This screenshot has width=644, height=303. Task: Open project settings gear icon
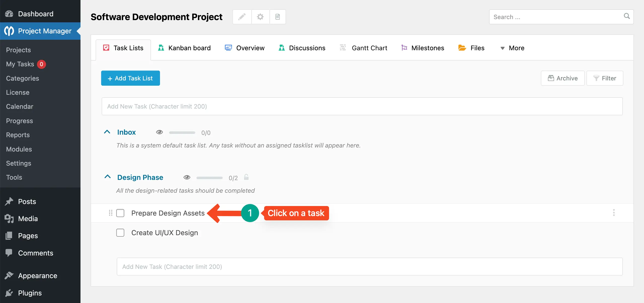point(260,17)
